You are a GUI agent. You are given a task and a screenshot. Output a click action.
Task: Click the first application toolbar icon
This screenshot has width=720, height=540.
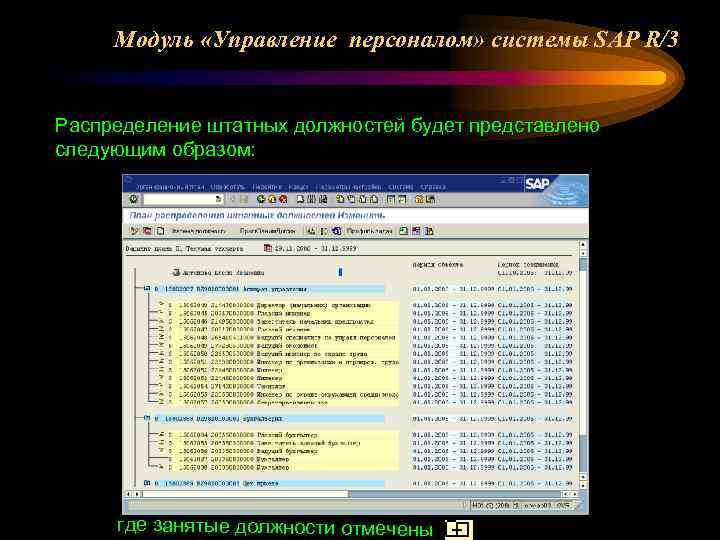[135, 231]
